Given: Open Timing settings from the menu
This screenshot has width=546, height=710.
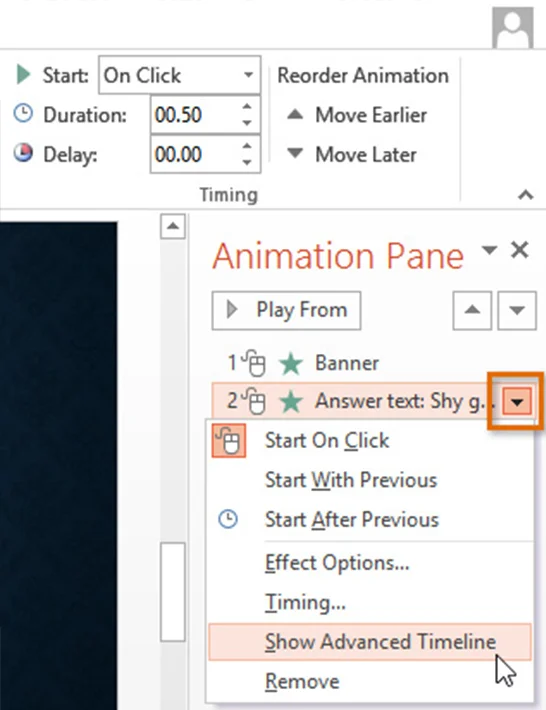Looking at the screenshot, I should [x=369, y=602].
